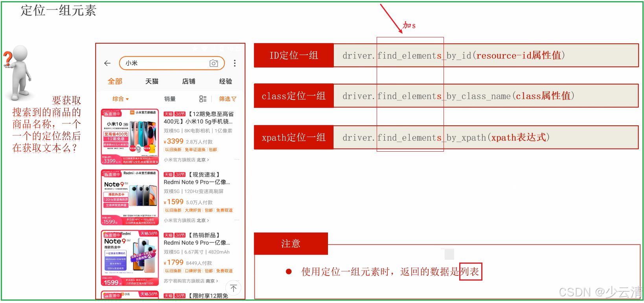Screen dimensions: 644x303
Task: Click 双模5G | 120Hz变速高刷屏 text
Action: point(193,191)
